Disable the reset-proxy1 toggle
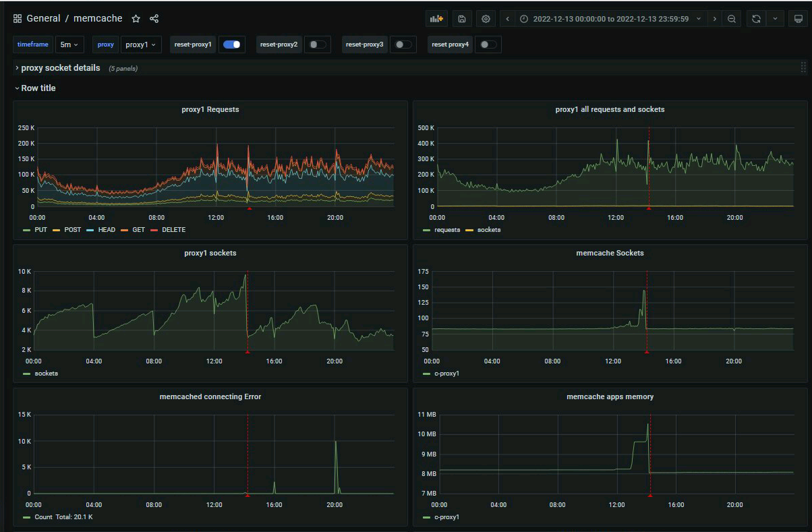Screen dimensions: 812x532 [x=232, y=45]
